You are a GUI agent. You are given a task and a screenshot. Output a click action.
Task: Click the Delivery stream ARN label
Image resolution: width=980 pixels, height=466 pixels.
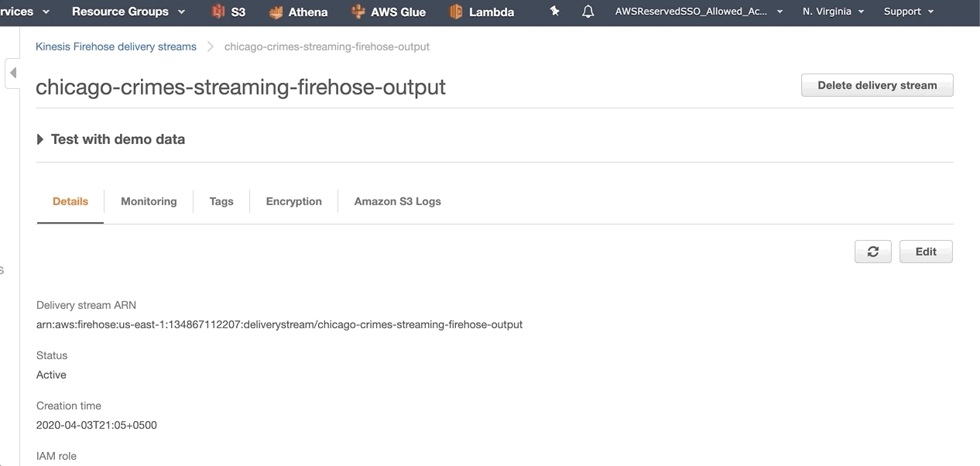(x=86, y=305)
